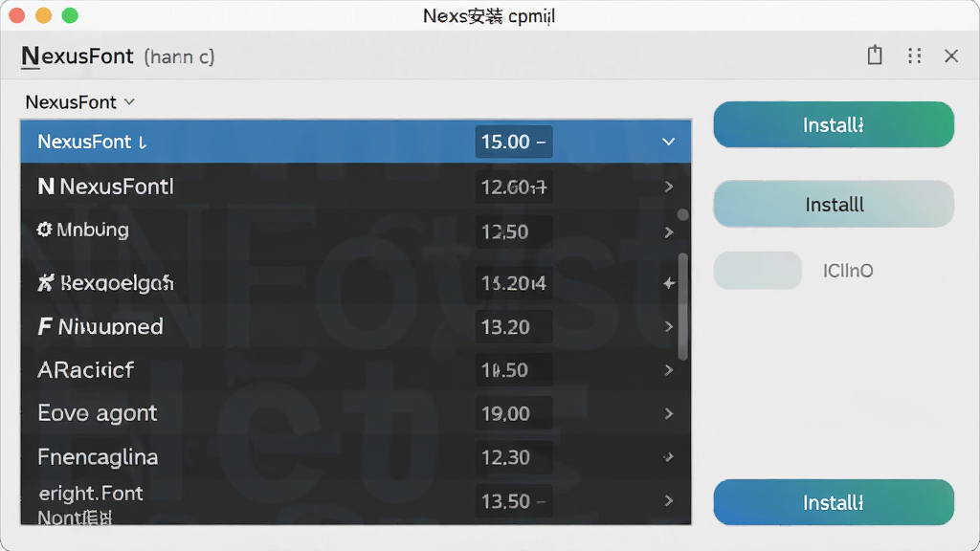Expand the NexusFontl row arrow
980x551 pixels.
point(669,187)
